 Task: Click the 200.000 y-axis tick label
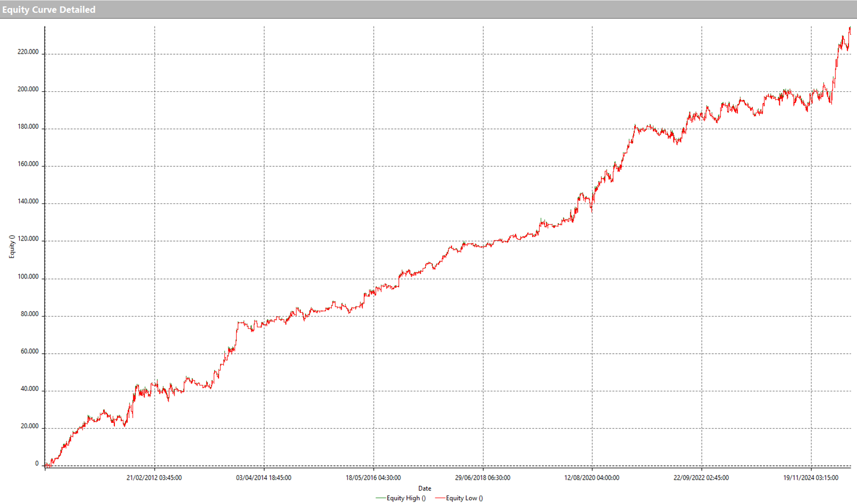[28, 90]
